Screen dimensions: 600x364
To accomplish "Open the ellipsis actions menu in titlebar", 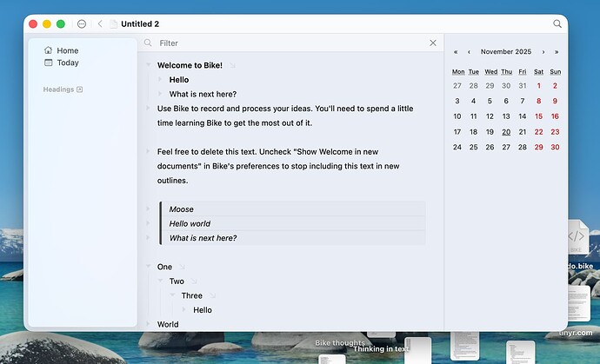I will (x=82, y=24).
